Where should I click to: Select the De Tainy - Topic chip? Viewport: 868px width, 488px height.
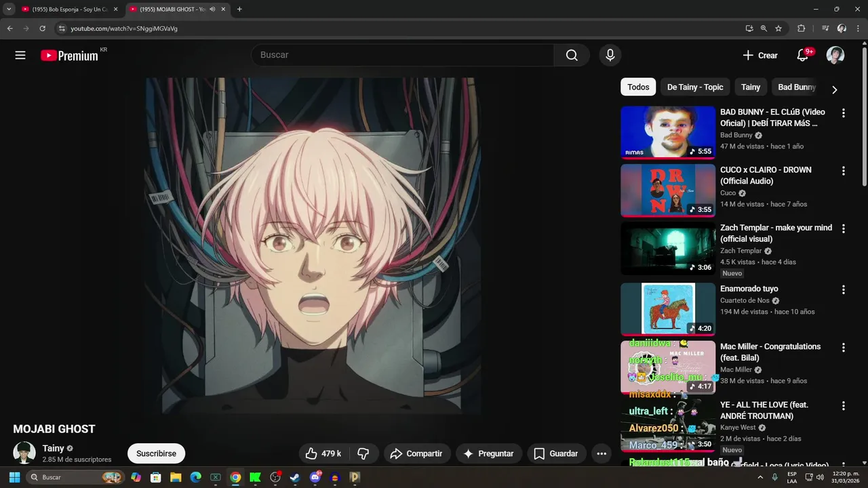click(x=695, y=87)
